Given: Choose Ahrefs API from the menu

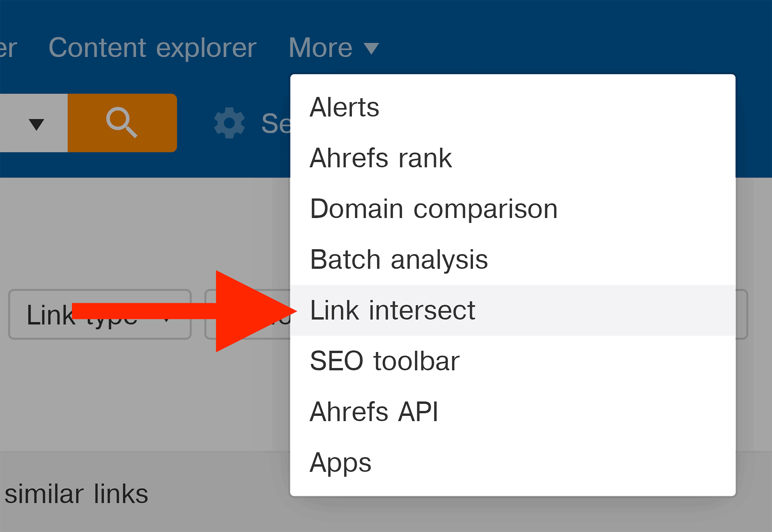Looking at the screenshot, I should (x=513, y=411).
